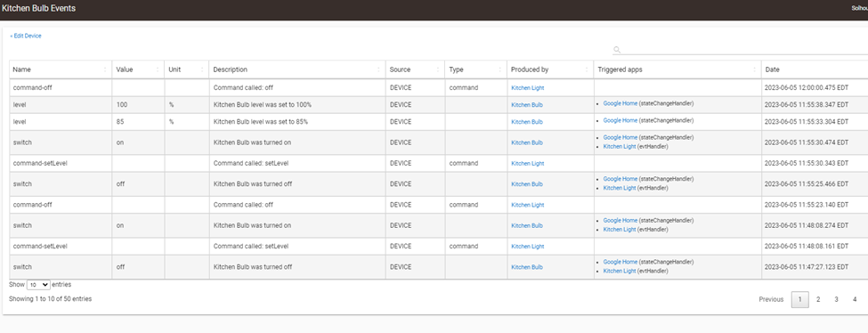Click the sort arrows in the Description header

379,69
